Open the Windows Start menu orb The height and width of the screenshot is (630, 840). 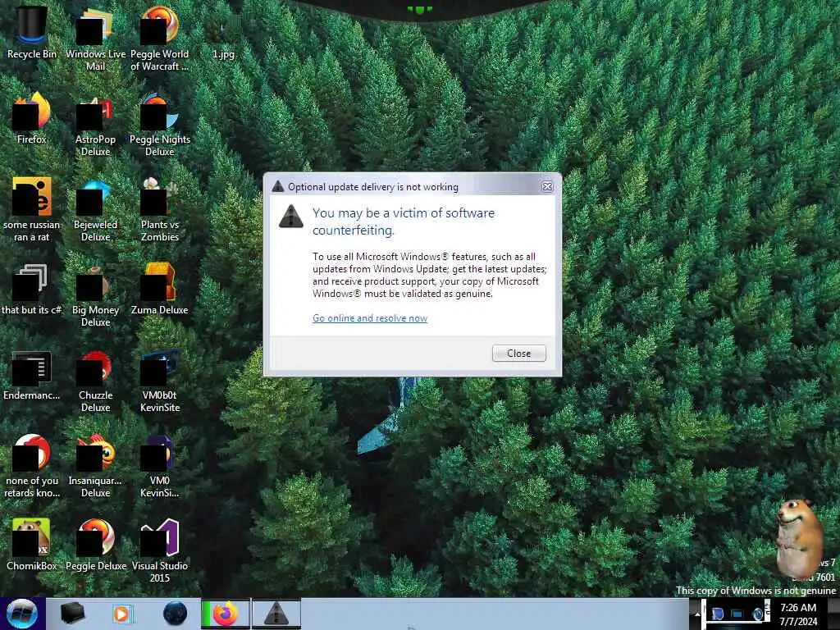pos(21,614)
